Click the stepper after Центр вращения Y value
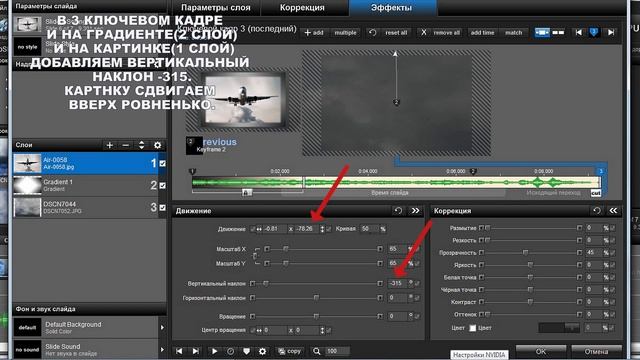Image resolution: width=640 pixels, height=360 pixels. [x=322, y=330]
